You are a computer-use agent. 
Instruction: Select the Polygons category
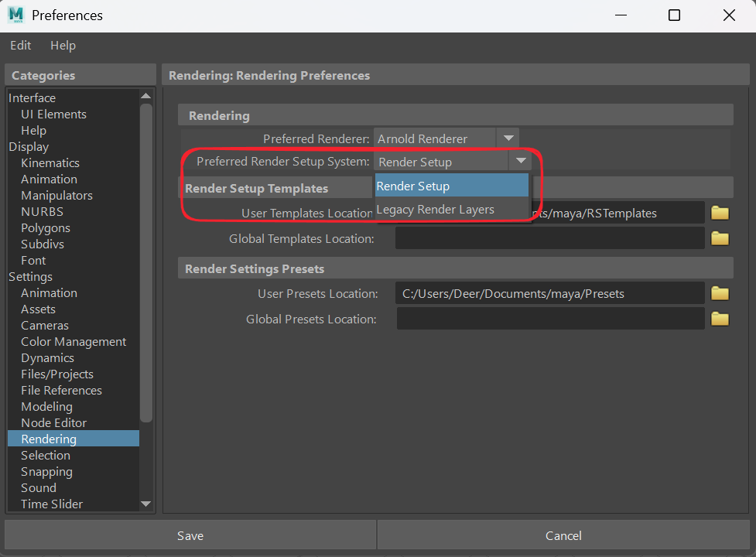coord(46,228)
